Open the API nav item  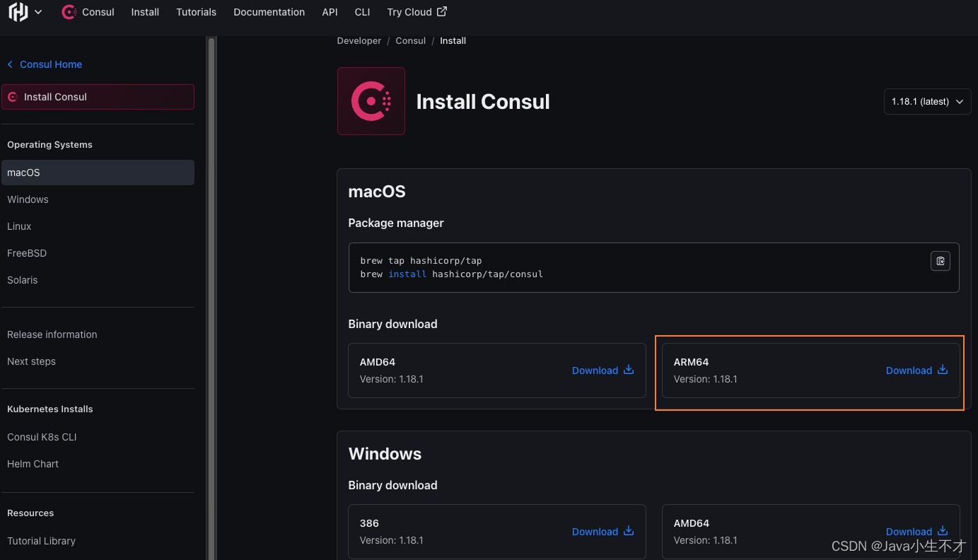(330, 12)
